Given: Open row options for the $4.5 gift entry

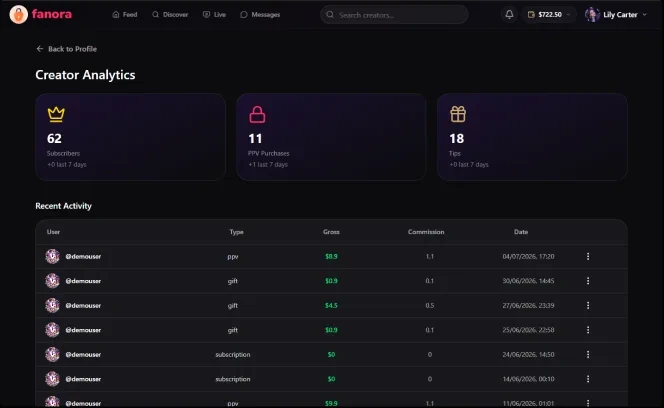Looking at the screenshot, I should 588,305.
